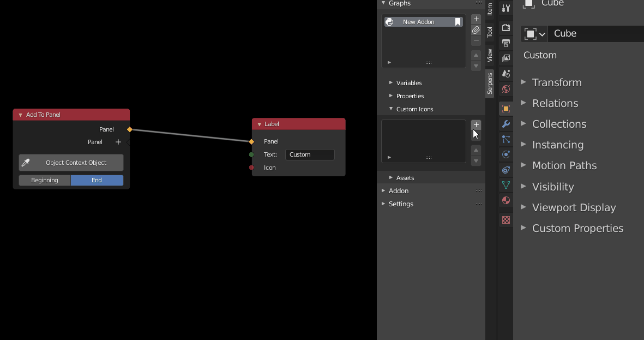Add a new custom icon with plus button
644x340 pixels.
[x=476, y=124]
